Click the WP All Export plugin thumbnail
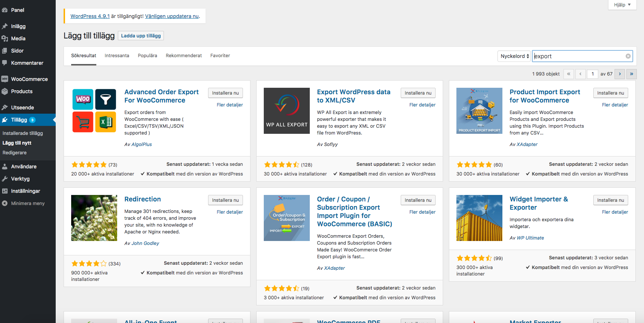 pyautogui.click(x=287, y=111)
